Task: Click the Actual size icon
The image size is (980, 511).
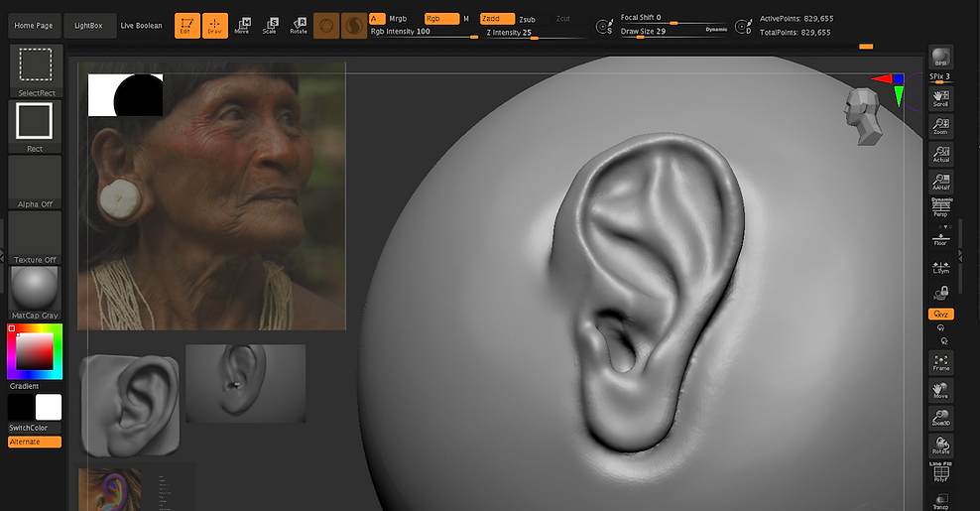Action: click(940, 154)
